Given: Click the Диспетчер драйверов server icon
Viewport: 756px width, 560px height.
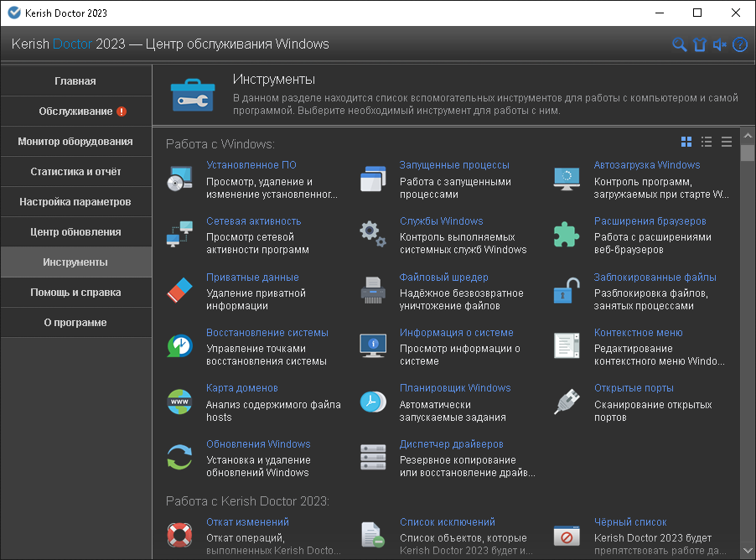Looking at the screenshot, I should [x=373, y=457].
